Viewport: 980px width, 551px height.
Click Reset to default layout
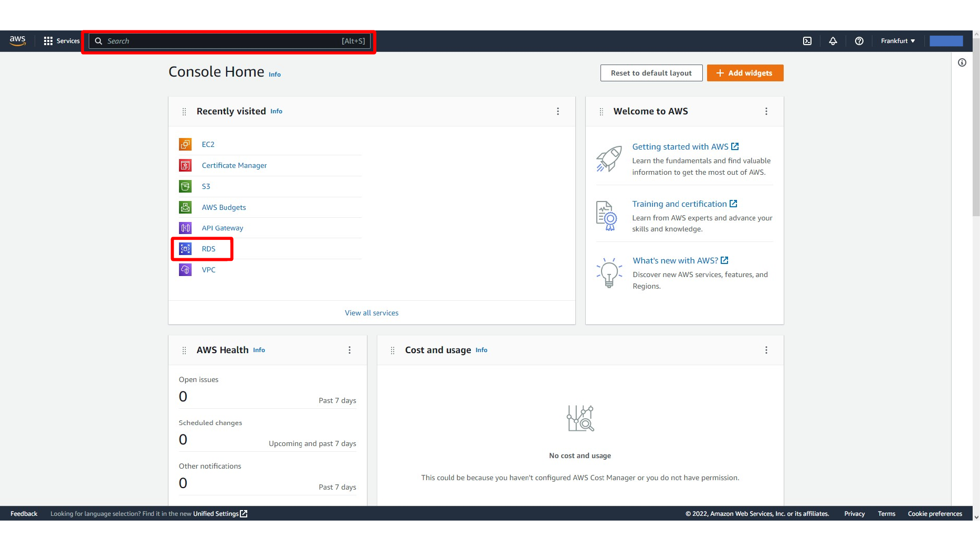pos(651,73)
